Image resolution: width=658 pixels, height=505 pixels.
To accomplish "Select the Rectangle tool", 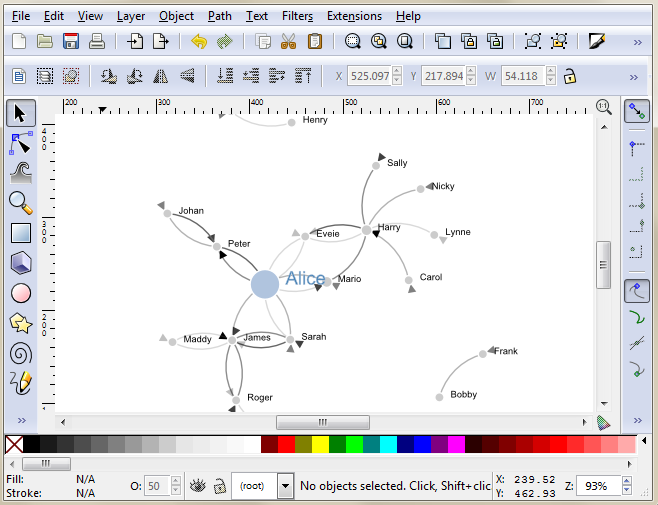I will (x=21, y=233).
